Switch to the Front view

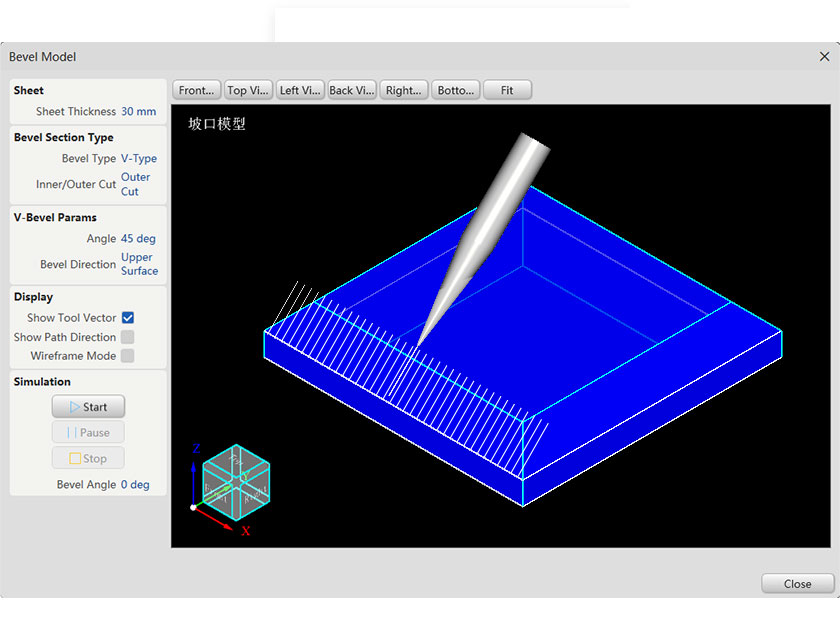196,89
